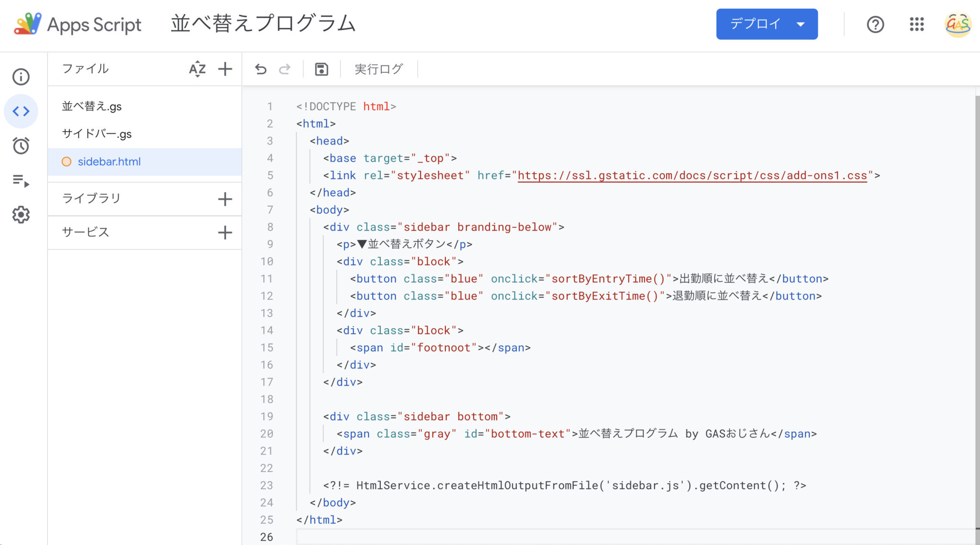Select the 並べ替え.gs file
The width and height of the screenshot is (980, 545).
click(x=92, y=106)
